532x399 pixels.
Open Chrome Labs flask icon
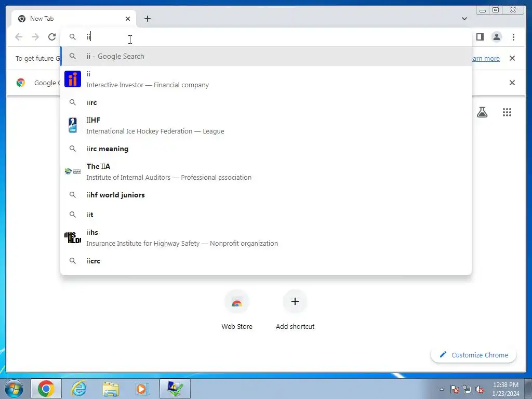coord(482,112)
